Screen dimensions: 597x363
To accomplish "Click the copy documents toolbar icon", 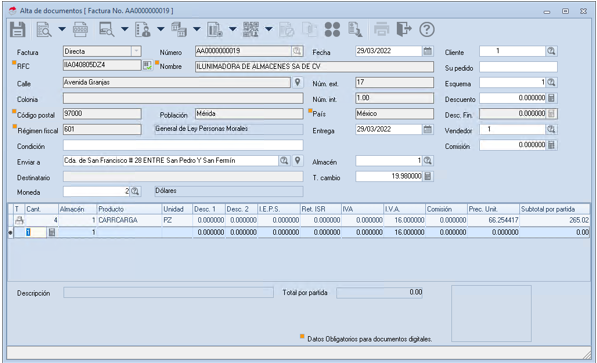I will pyautogui.click(x=310, y=29).
